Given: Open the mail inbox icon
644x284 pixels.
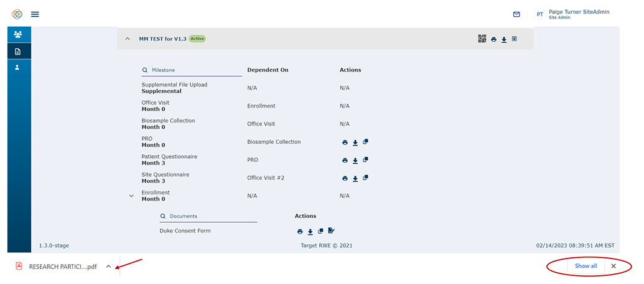Looking at the screenshot, I should tap(516, 14).
